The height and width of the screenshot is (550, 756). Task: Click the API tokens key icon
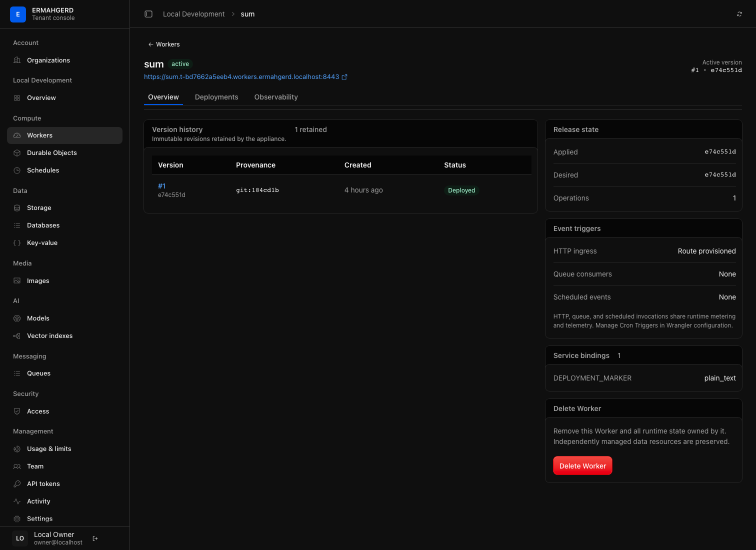(17, 484)
